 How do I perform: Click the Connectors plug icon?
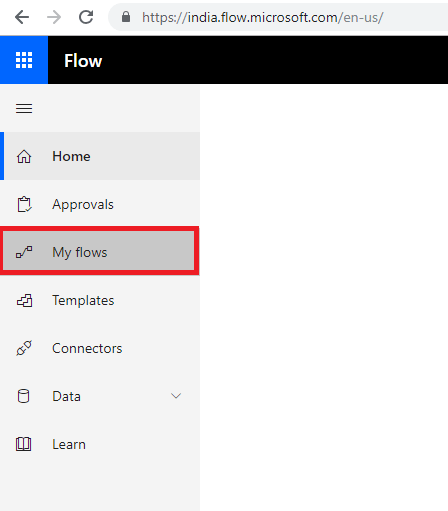[24, 348]
